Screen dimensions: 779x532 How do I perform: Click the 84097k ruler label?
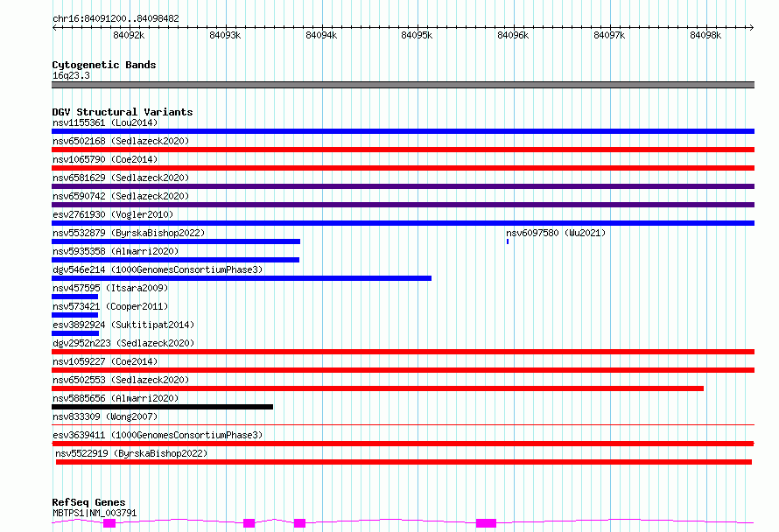[x=609, y=35]
